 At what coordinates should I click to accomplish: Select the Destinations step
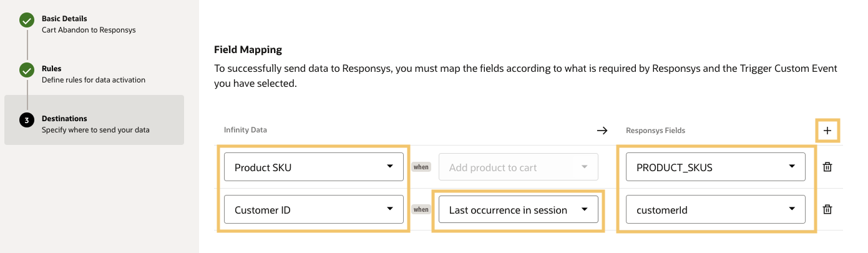[64, 119]
